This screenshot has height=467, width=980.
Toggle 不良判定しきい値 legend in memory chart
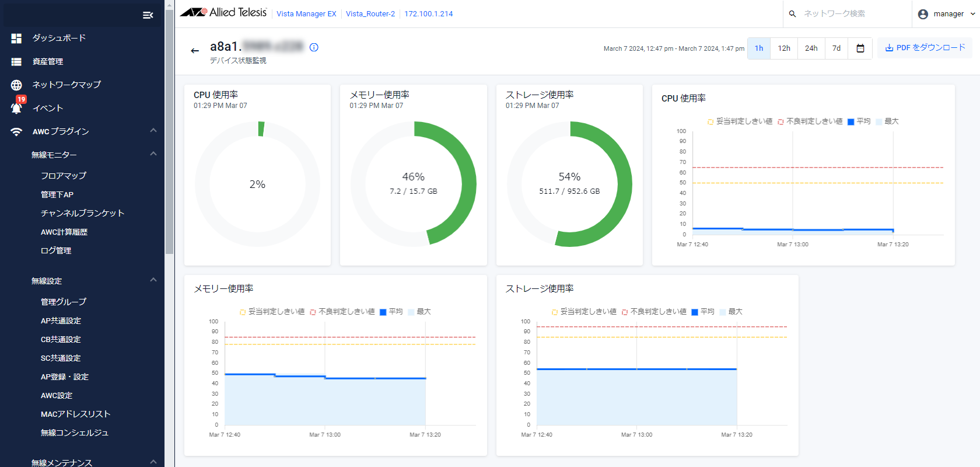342,312
